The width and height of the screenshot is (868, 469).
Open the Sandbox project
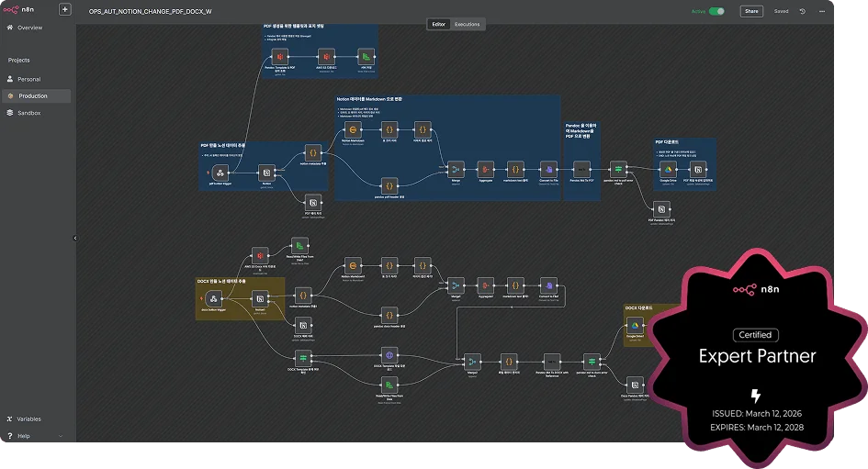coord(29,112)
